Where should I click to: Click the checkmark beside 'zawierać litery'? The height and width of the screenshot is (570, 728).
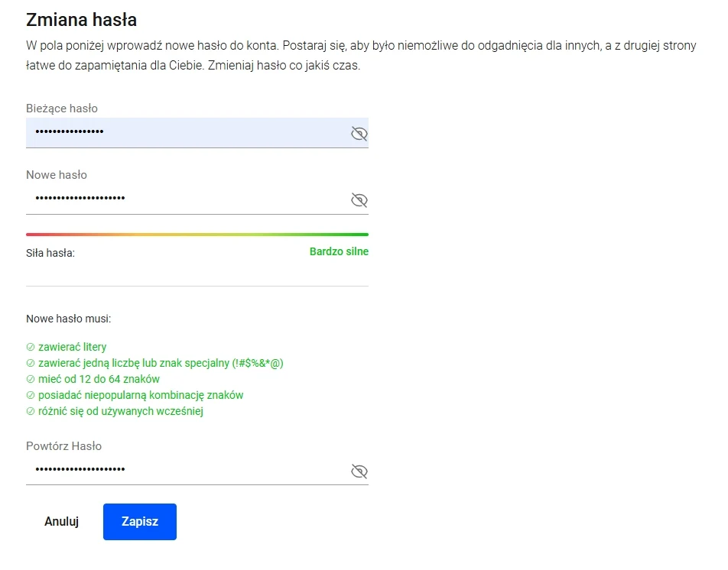click(x=31, y=347)
